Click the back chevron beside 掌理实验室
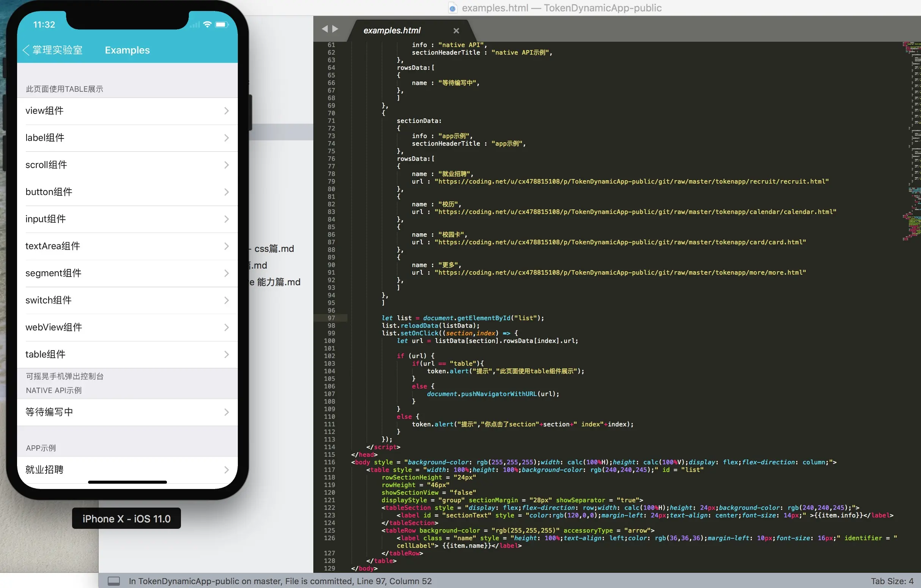The height and width of the screenshot is (588, 921). [26, 50]
